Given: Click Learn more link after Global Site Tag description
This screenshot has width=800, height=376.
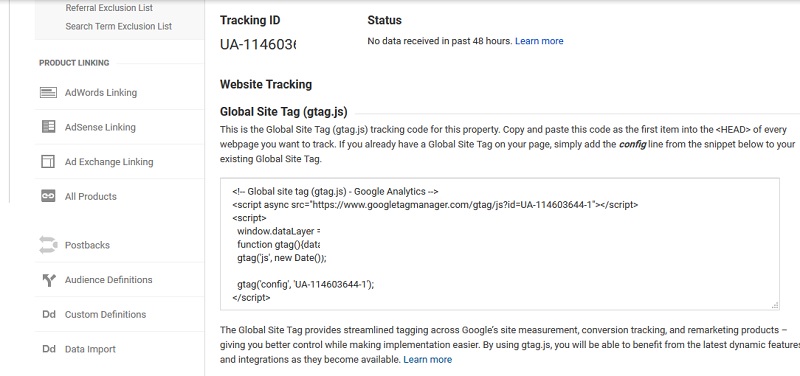Looking at the screenshot, I should pos(427,360).
